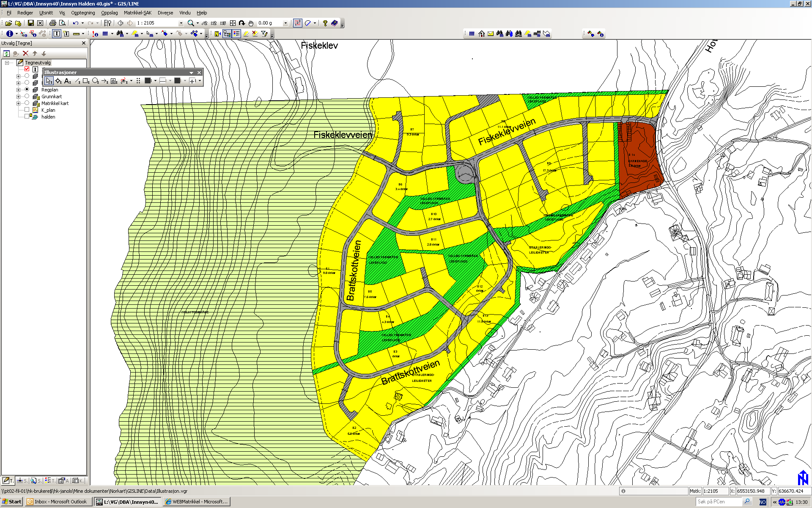Screen dimensions: 812x508
Task: Rotate the map with curved arrow icon
Action: [242, 23]
